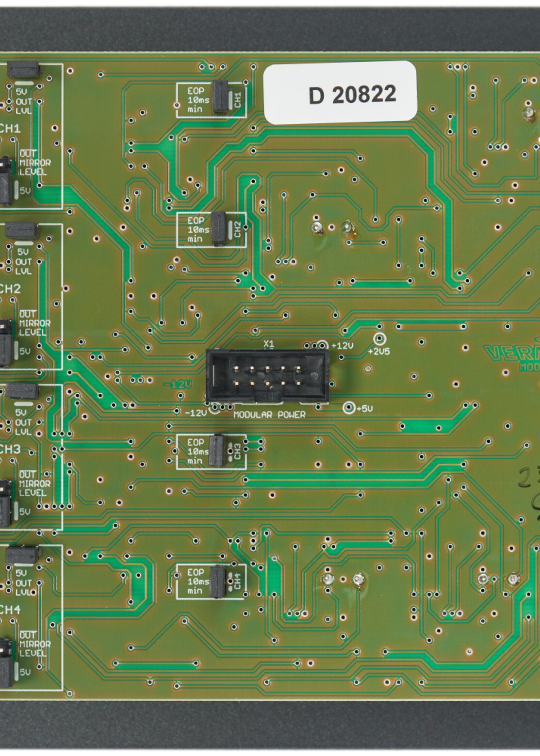Click the green -12V silkscreen label
This screenshot has width=540, height=756.
[178, 385]
